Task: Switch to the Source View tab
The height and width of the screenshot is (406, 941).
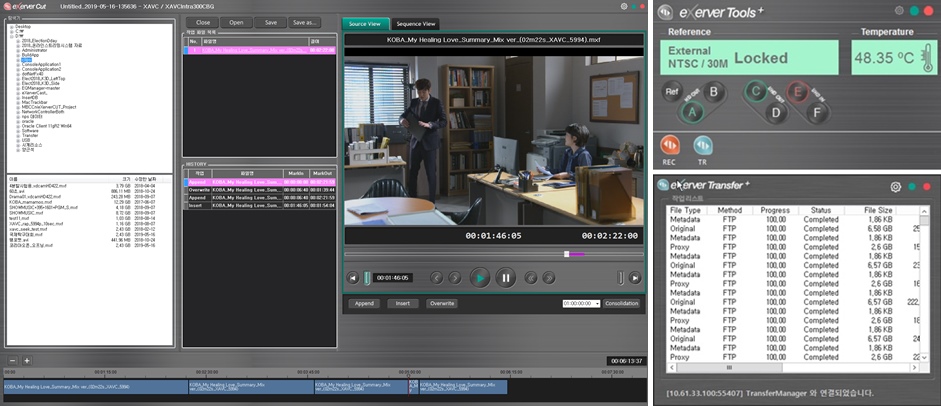Action: point(365,24)
